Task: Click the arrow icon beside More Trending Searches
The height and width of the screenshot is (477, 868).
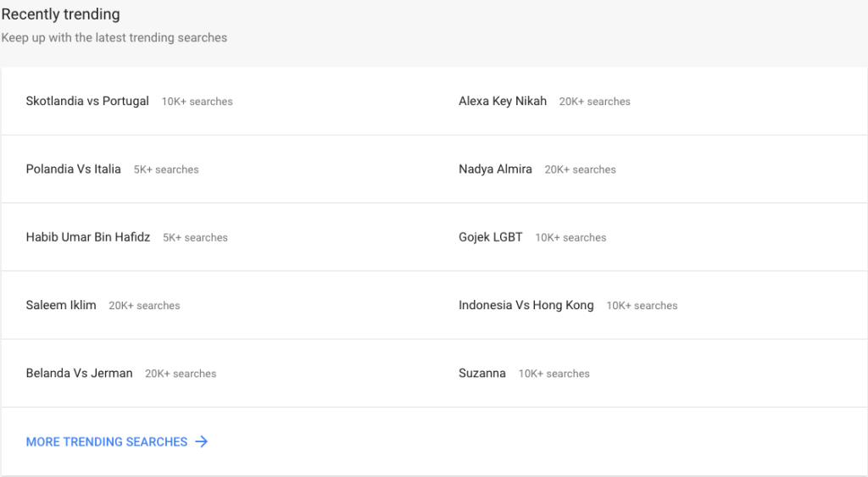Action: pos(202,441)
